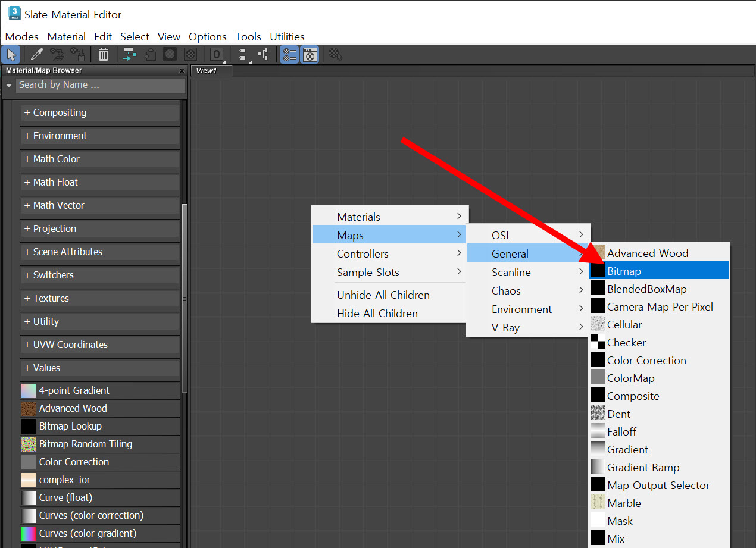Expand the Switchers group
Viewport: 756px width, 548px height.
point(100,275)
